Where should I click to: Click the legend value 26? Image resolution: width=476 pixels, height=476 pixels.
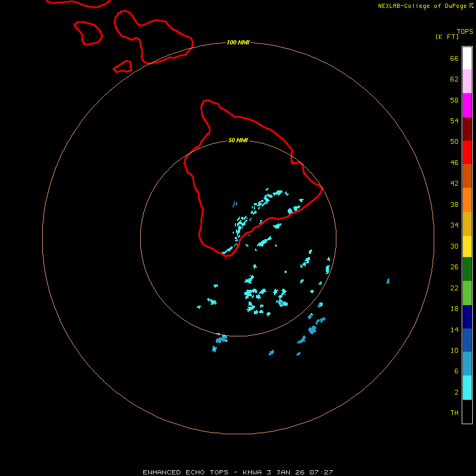(454, 267)
